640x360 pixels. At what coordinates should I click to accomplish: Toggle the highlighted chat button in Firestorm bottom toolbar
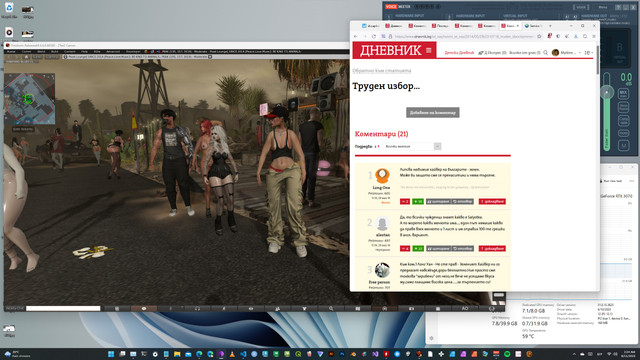[x=144, y=309]
